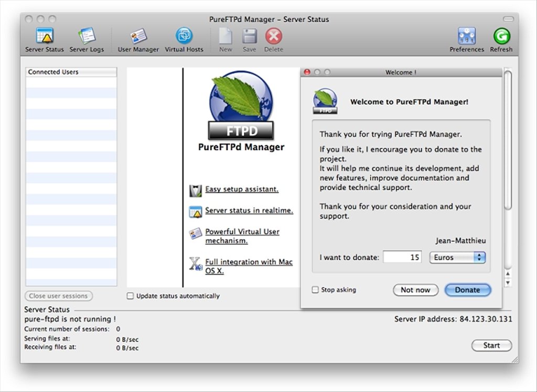Viewport: 537px width, 392px height.
Task: Click the 'Serving files at:' label
Action: click(x=47, y=338)
